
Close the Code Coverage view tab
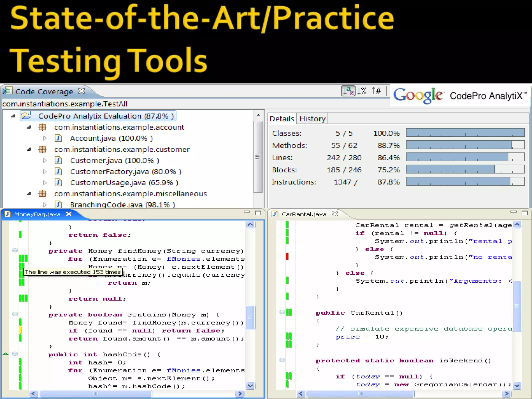tap(82, 91)
